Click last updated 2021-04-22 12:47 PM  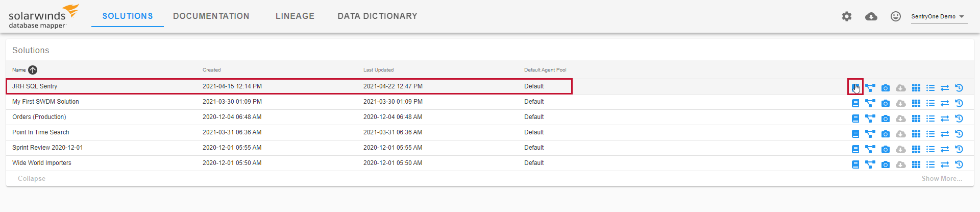pos(393,86)
